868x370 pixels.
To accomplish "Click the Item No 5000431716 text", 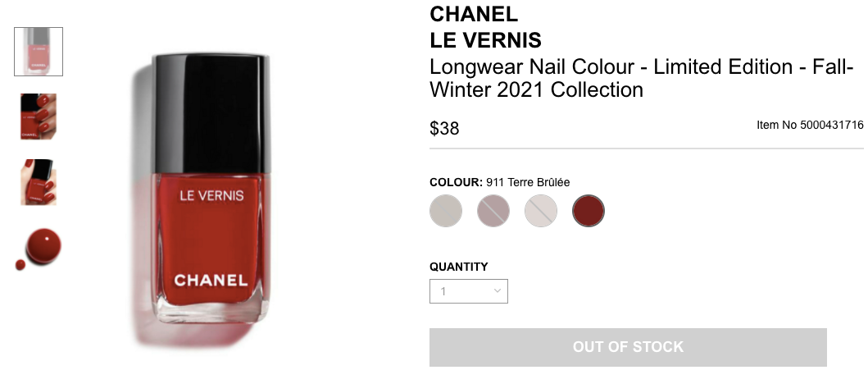I will (810, 126).
